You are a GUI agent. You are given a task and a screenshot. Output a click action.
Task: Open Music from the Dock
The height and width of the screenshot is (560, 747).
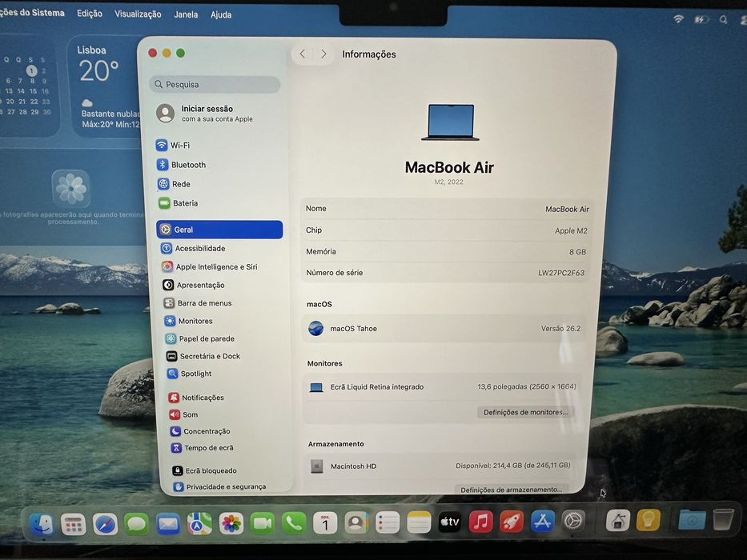(480, 522)
